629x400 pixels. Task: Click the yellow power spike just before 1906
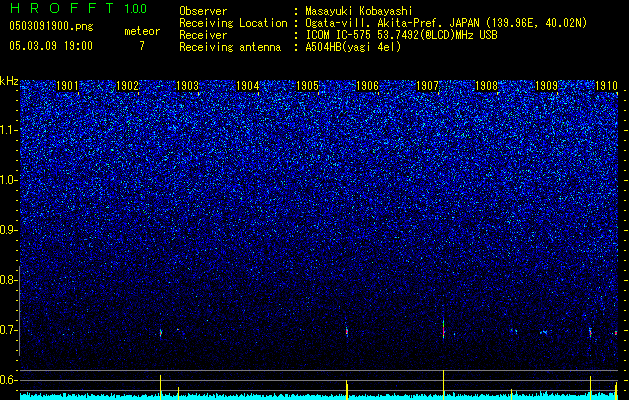(347, 390)
